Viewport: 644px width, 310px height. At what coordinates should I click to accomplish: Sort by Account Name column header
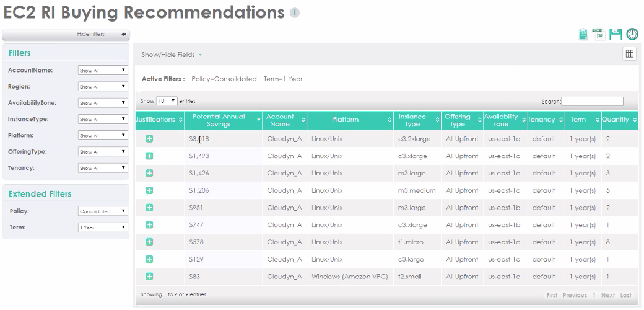pos(284,120)
